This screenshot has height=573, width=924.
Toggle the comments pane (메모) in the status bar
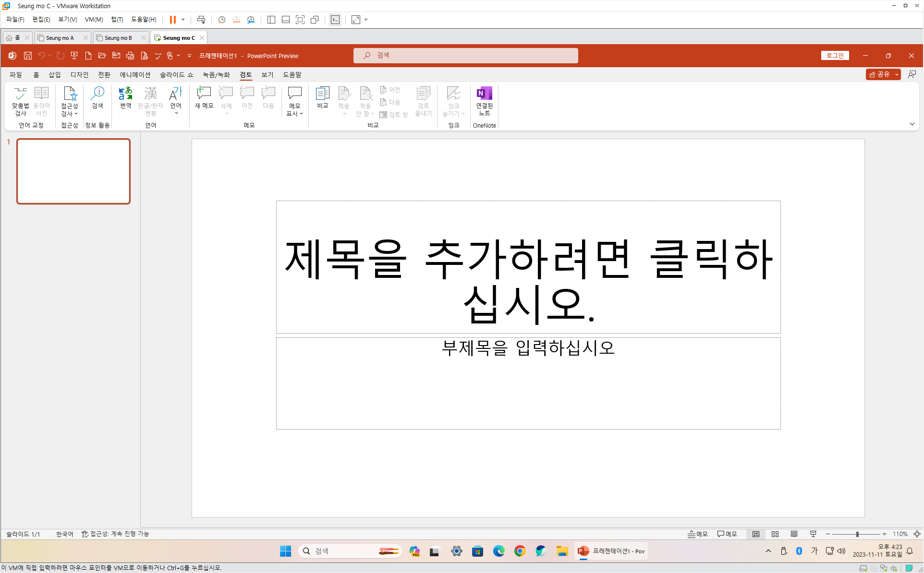coord(727,534)
